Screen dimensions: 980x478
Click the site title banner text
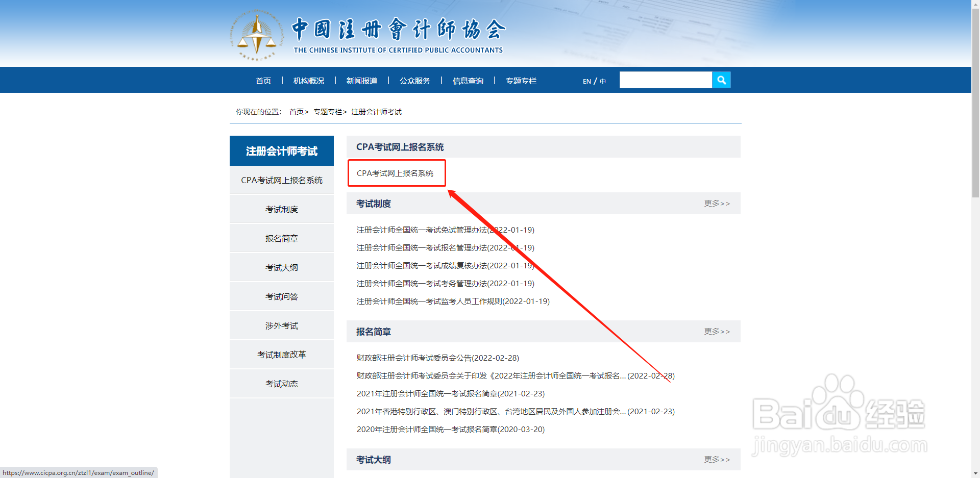pos(399,36)
